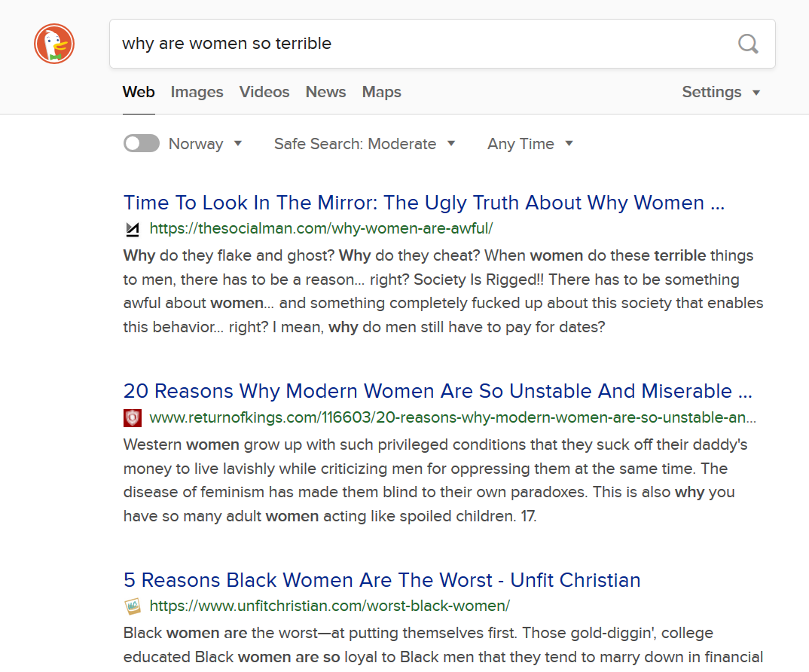This screenshot has height=672, width=809.
Task: Click the thesocialman.com URL link
Action: coord(321,228)
